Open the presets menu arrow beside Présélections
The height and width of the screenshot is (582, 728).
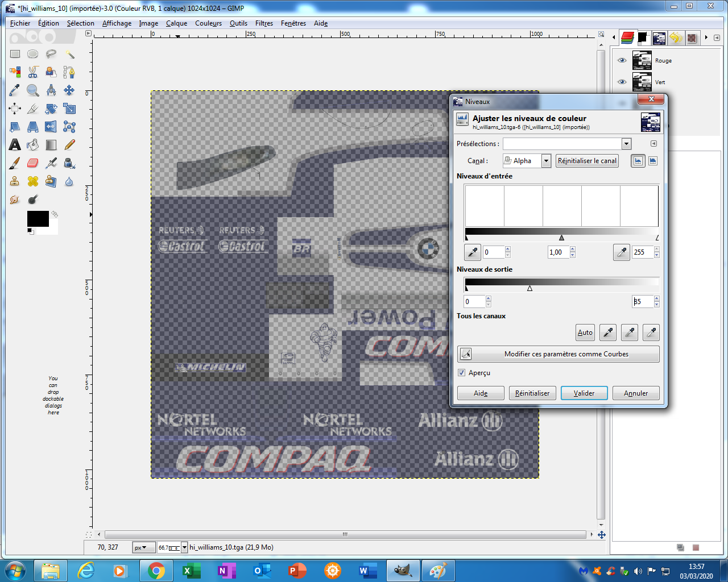[653, 144]
